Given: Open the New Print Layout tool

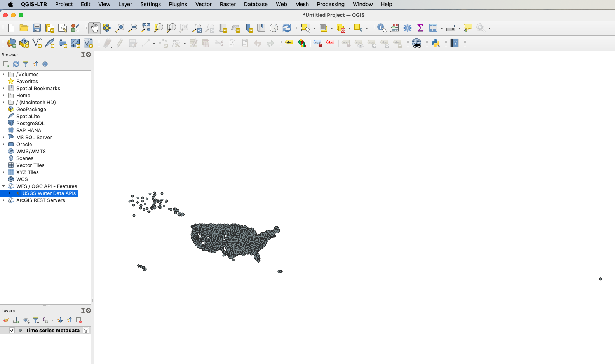Looking at the screenshot, I should tap(50, 28).
